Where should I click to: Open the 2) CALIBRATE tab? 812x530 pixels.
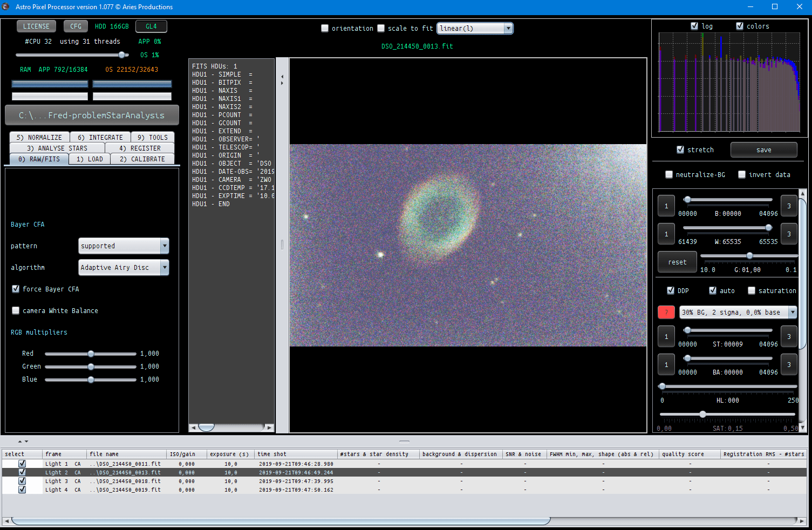tap(142, 159)
